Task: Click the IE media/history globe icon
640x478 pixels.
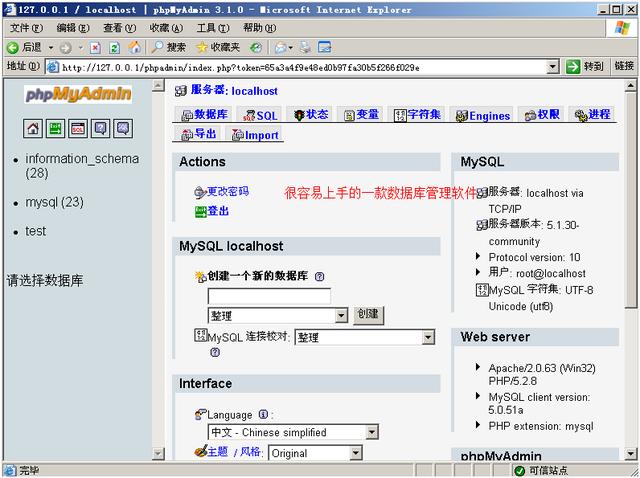Action: [256, 48]
